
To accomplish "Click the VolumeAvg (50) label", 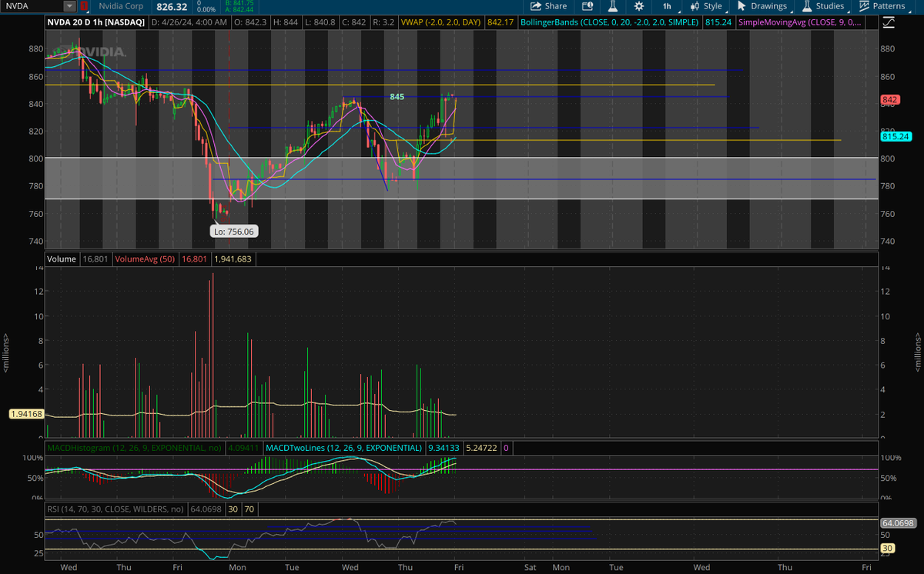I will (146, 259).
